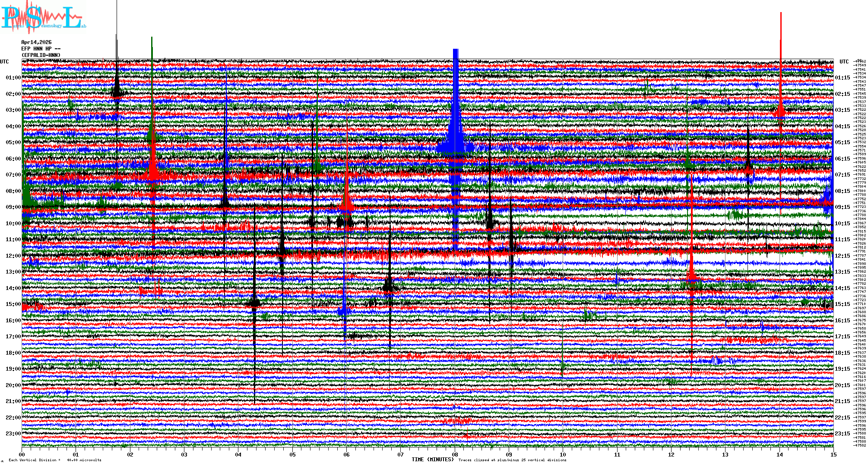Click minute 00 on the time axis

(x=22, y=455)
